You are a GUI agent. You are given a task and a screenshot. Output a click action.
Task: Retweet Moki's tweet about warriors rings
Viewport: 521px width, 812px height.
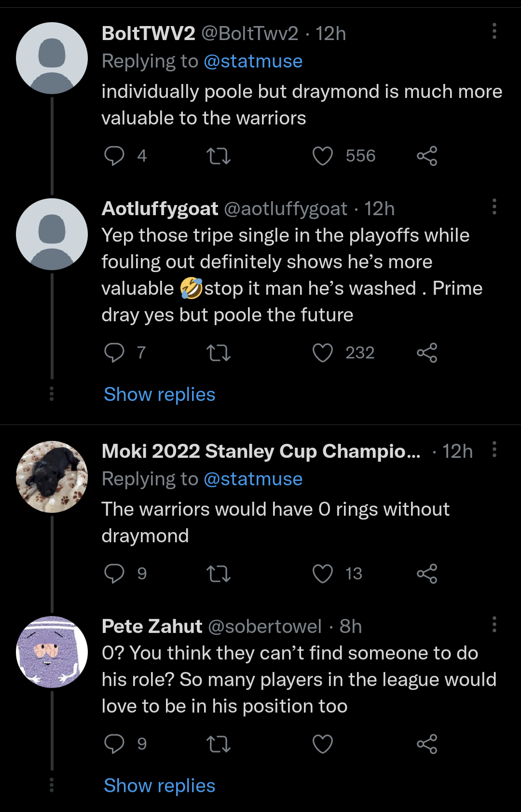[x=219, y=574]
